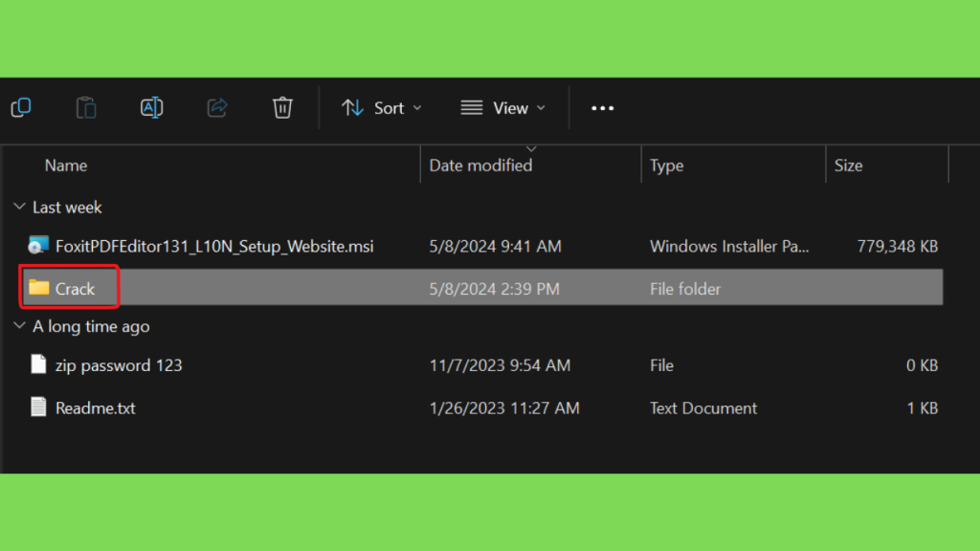Click the Copy icon in toolbar
The height and width of the screenshot is (551, 980).
coord(21,107)
